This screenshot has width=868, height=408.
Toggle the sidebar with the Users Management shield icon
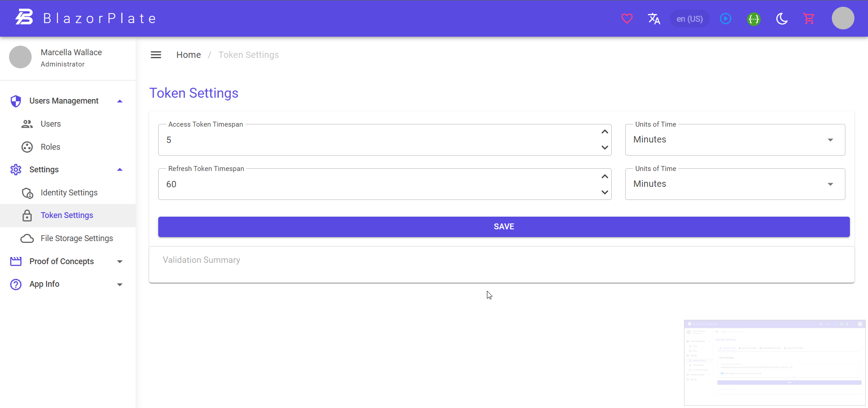point(15,101)
